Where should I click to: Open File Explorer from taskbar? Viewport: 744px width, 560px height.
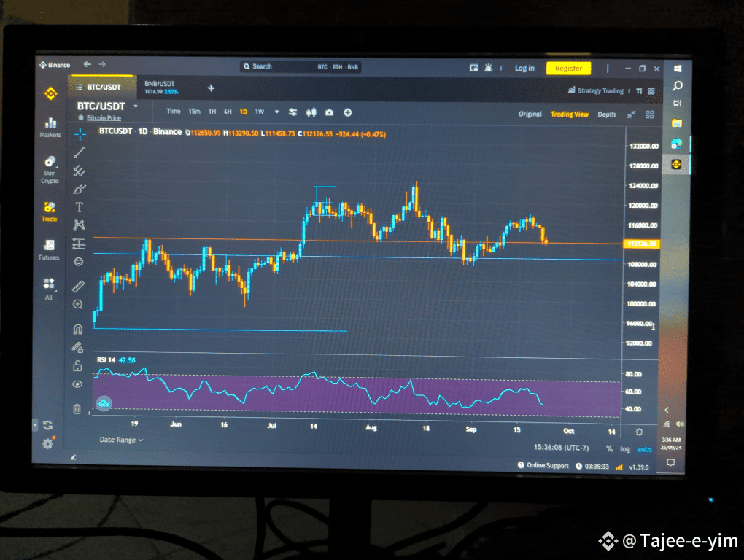[x=677, y=123]
